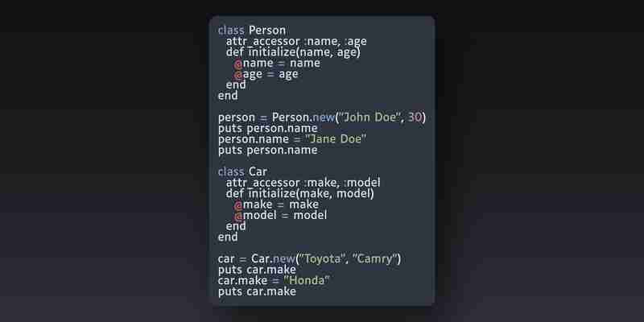Click the number 30 argument
Viewport: 644px width, 322px height.
pos(415,118)
